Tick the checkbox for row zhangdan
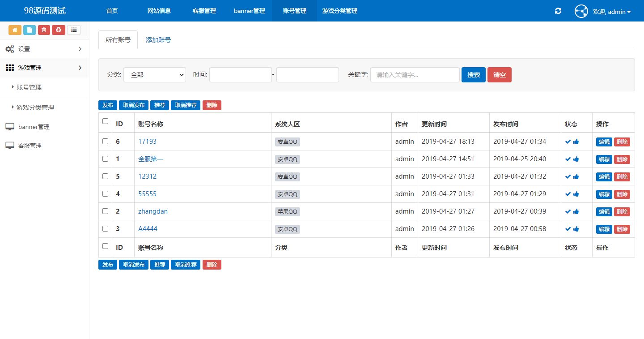Viewport: 644px width, 339px height. point(106,211)
